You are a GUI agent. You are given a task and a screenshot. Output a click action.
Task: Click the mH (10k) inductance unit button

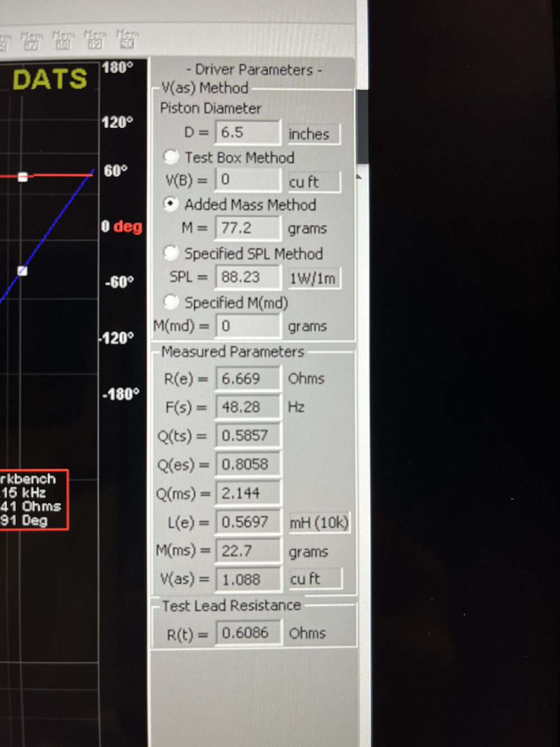click(319, 523)
